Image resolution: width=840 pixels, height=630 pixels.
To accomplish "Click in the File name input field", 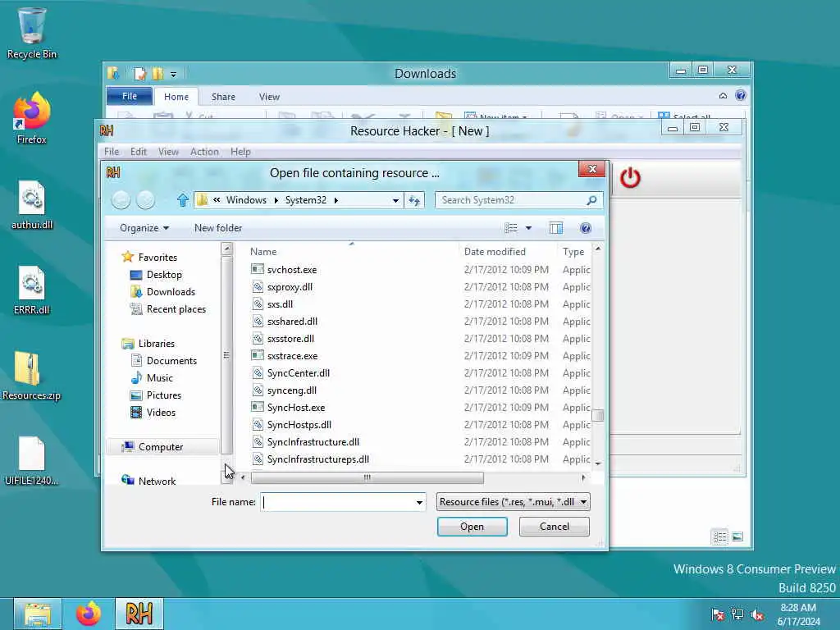I will tap(337, 503).
